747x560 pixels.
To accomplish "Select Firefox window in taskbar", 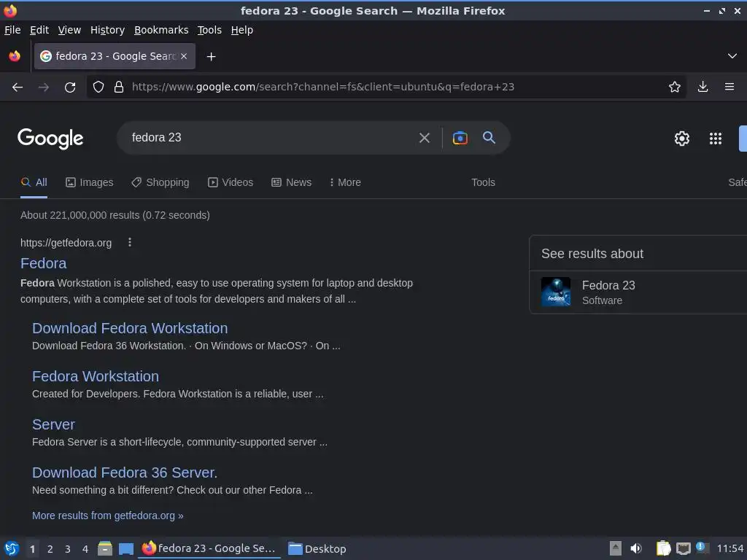I will [209, 548].
